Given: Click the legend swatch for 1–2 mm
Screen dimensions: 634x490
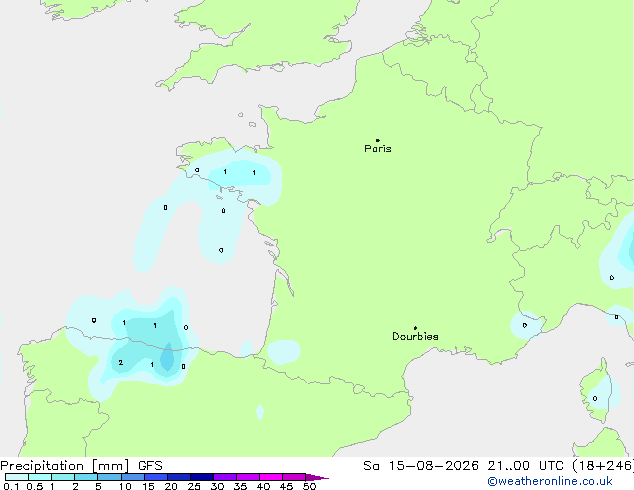Looking at the screenshot, I should 63,477.
